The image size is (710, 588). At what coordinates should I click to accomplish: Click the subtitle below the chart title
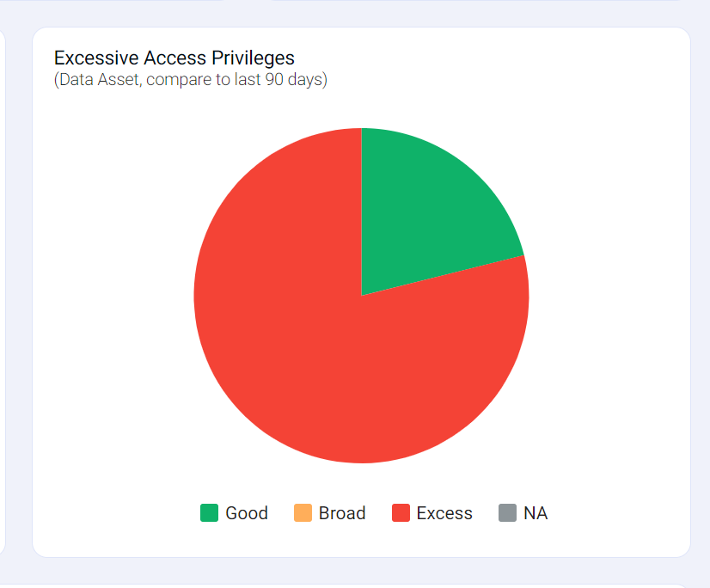190,80
